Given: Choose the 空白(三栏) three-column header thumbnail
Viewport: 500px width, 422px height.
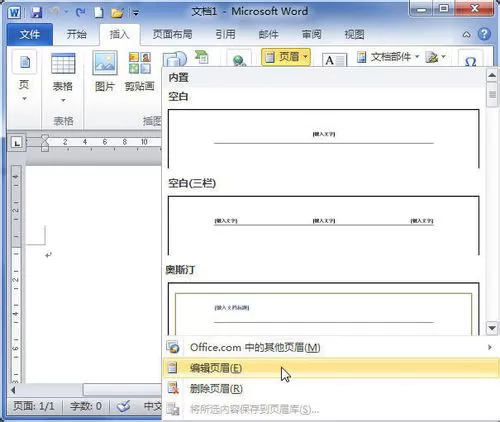Looking at the screenshot, I should [x=323, y=226].
